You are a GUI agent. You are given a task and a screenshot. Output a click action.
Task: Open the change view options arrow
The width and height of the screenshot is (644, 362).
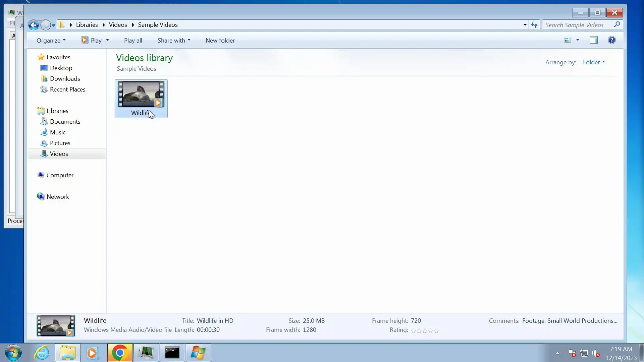pyautogui.click(x=578, y=40)
